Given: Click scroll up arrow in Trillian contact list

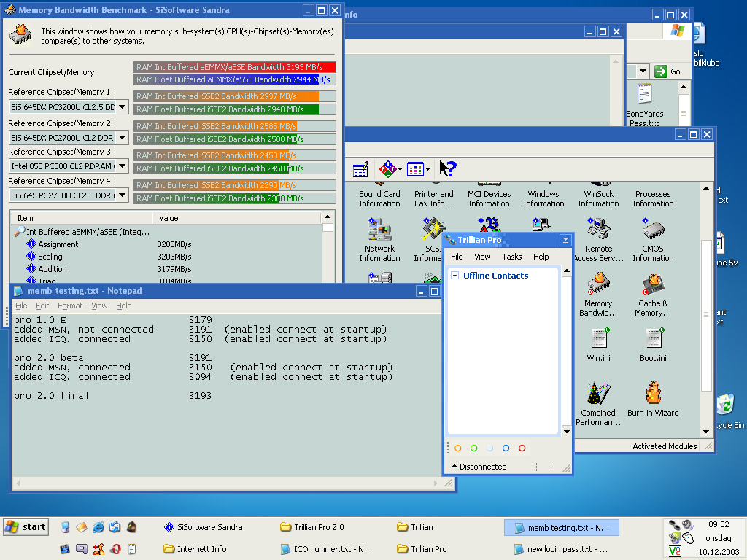Looking at the screenshot, I should coord(566,271).
